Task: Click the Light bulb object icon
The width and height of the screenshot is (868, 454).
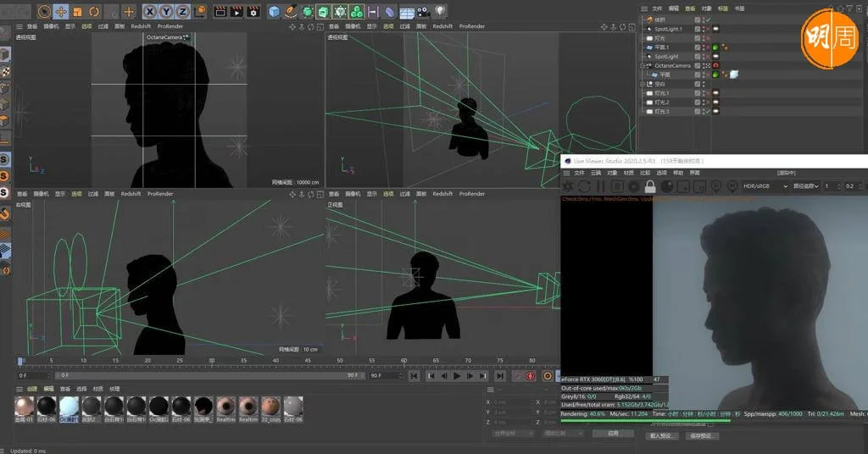Action: 441,12
